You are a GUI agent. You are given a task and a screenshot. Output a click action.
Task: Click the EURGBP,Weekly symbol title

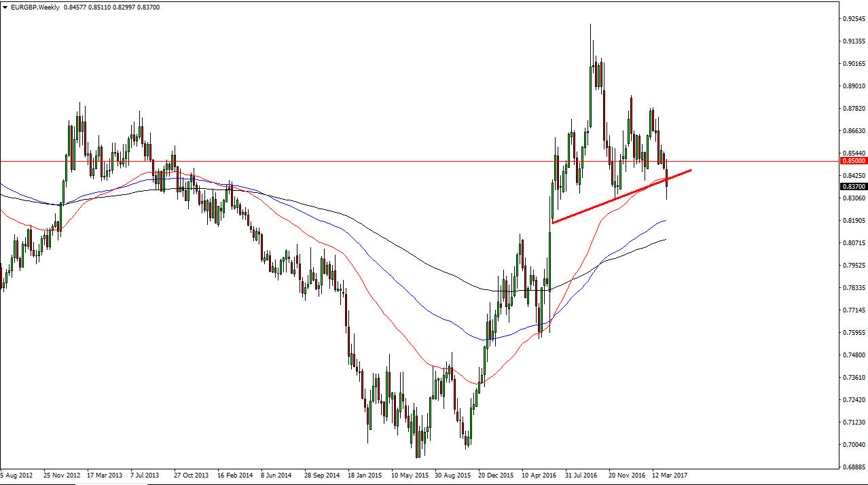(35, 7)
